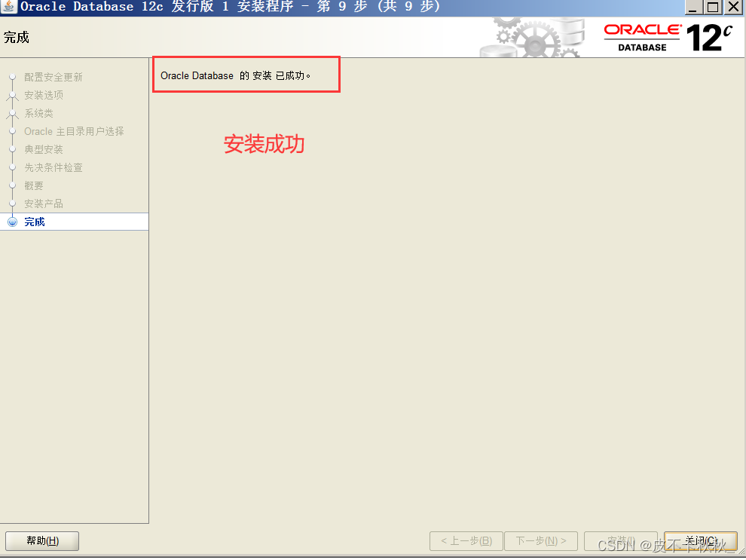The height and width of the screenshot is (560, 746).
Task: Click the Close (关闭) button
Action: pyautogui.click(x=700, y=541)
